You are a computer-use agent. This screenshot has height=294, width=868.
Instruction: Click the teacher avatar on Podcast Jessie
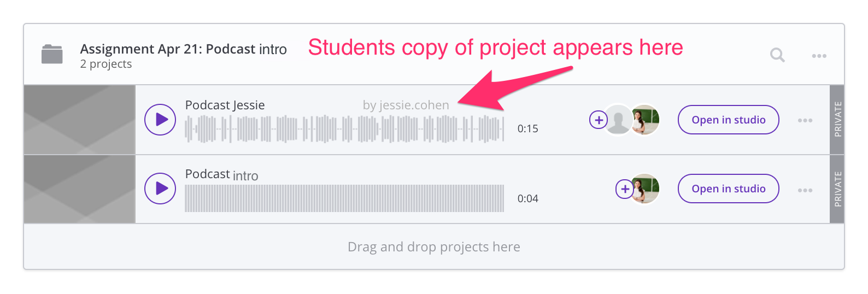pos(645,120)
